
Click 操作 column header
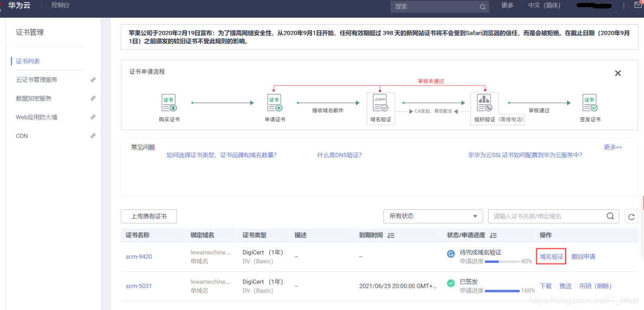coord(546,235)
